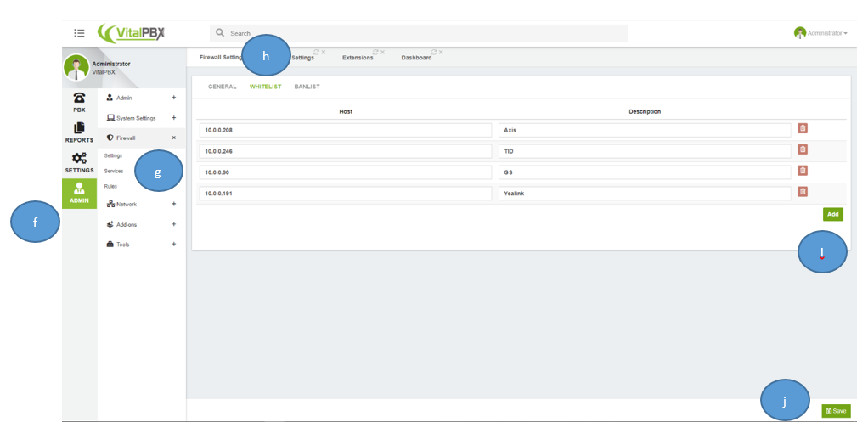Open Firewall Services in sidebar
The width and height of the screenshot is (868, 439).
click(x=114, y=171)
